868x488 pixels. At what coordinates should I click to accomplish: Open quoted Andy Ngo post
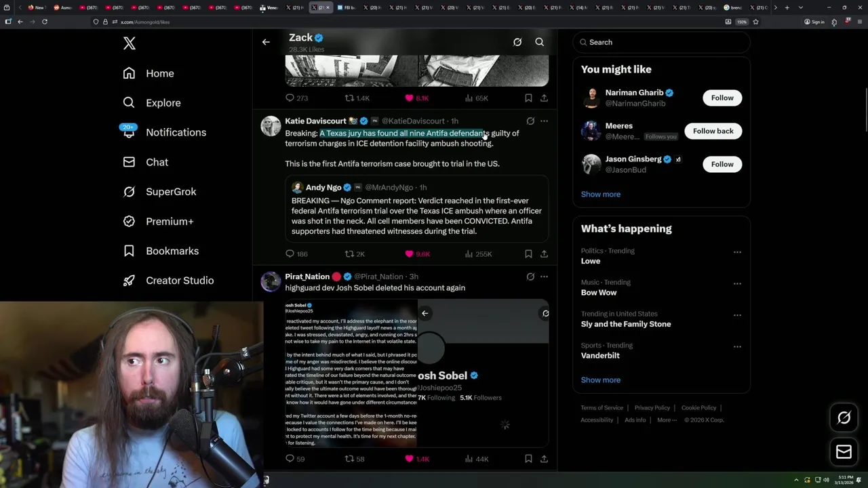pos(416,209)
